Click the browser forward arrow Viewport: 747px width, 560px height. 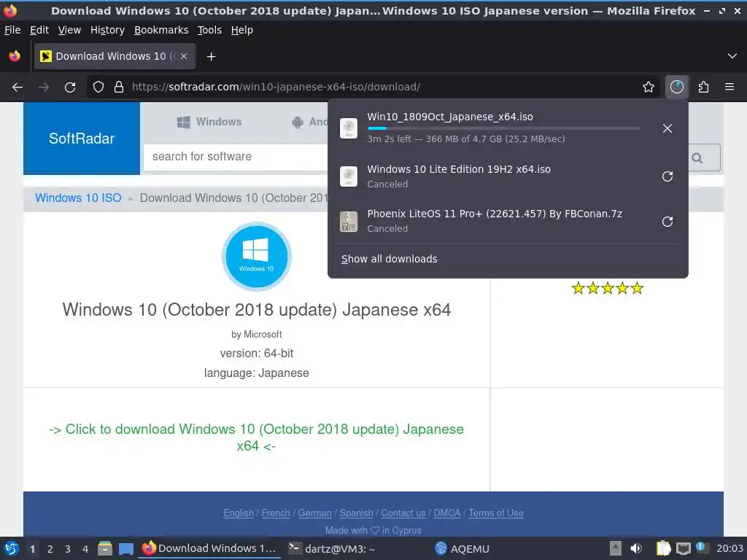click(43, 87)
